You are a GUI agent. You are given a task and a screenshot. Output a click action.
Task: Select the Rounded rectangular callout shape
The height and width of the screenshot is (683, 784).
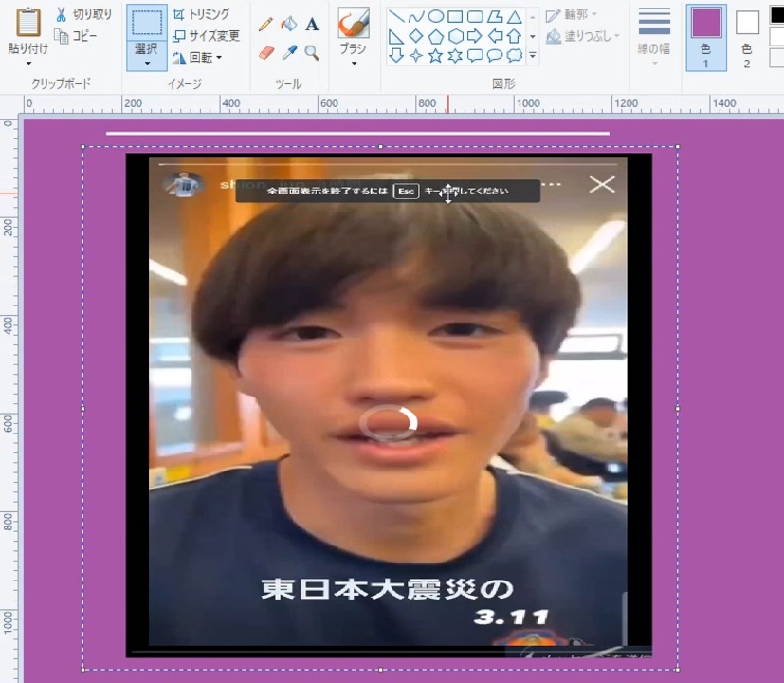(x=475, y=55)
